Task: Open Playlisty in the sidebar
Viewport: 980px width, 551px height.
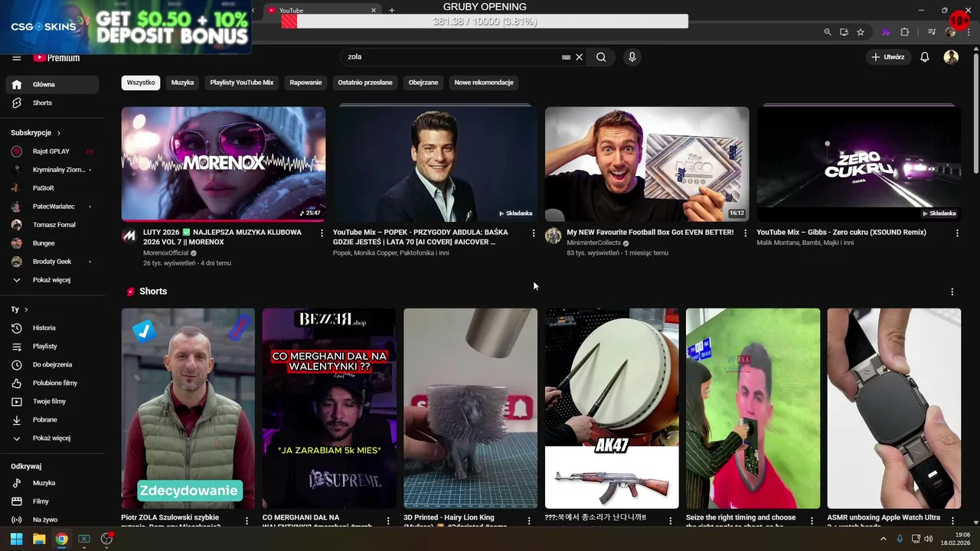Action: click(52, 347)
